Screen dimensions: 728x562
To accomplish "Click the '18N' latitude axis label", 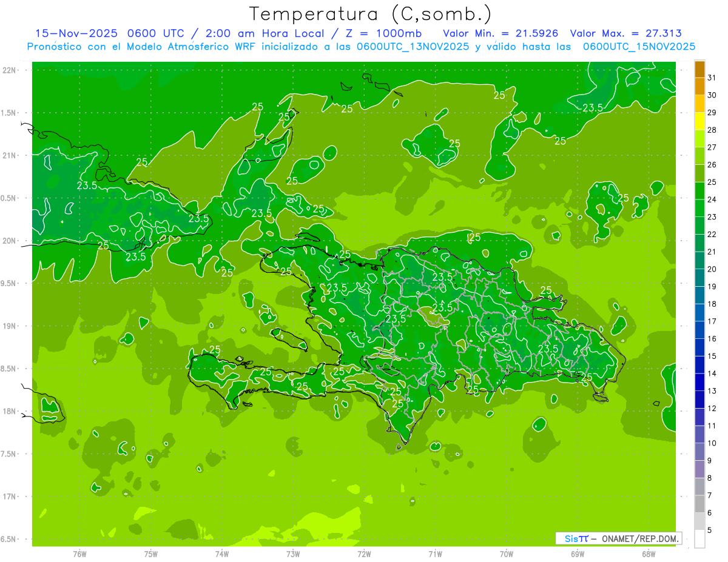I will click(9, 411).
